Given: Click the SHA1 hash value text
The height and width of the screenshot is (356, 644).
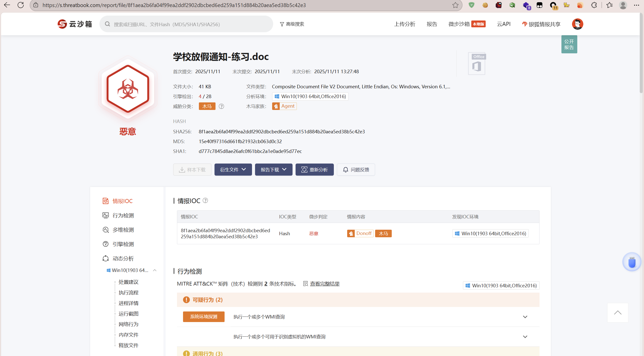Looking at the screenshot, I should point(250,151).
